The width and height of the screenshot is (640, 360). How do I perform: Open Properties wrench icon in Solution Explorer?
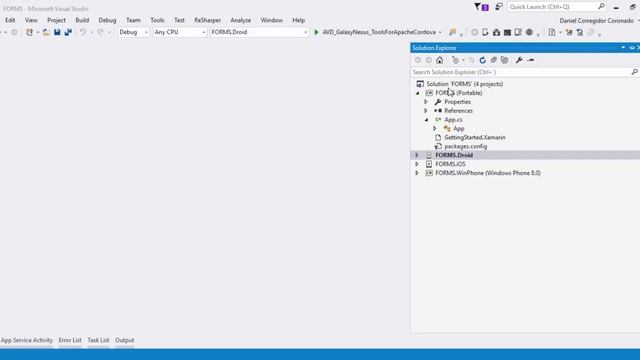519,60
